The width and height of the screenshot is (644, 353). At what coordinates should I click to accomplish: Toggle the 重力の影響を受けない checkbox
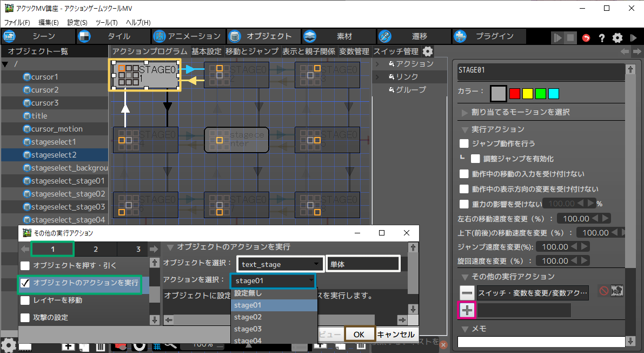click(x=464, y=204)
